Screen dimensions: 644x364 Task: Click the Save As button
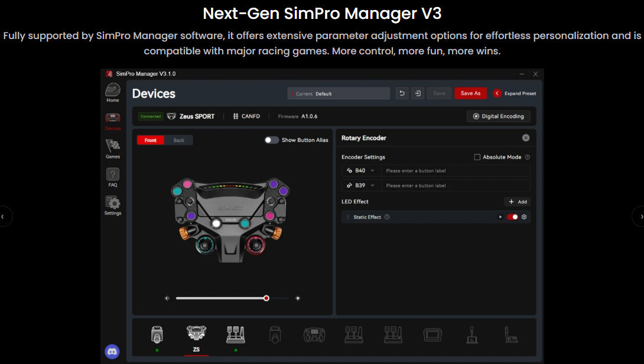[x=470, y=93]
